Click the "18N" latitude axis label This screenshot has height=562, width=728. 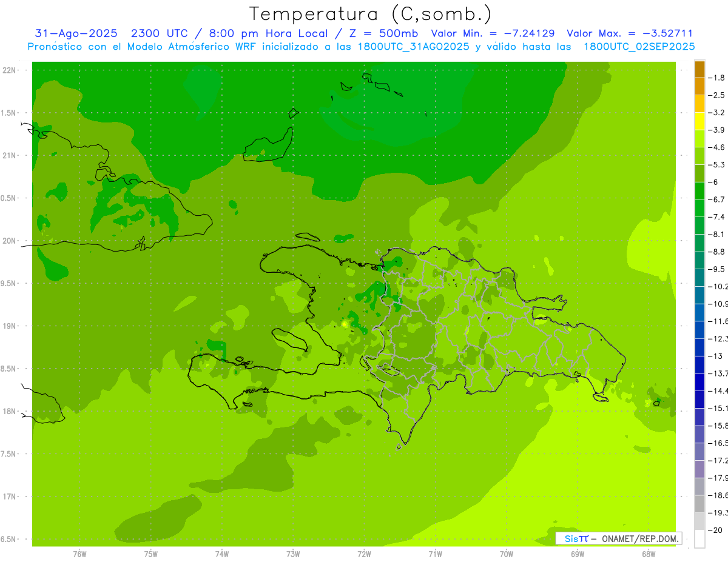point(9,411)
